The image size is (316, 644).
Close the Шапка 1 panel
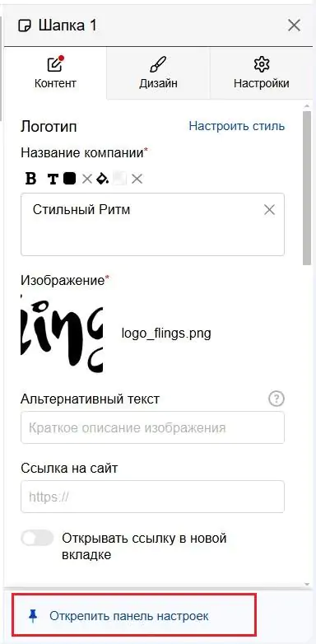(x=295, y=26)
